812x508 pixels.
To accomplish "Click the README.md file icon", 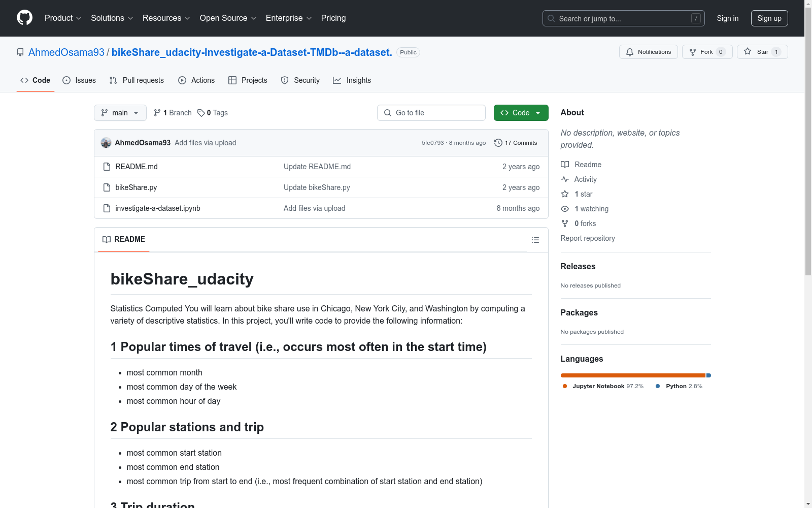I will [107, 167].
